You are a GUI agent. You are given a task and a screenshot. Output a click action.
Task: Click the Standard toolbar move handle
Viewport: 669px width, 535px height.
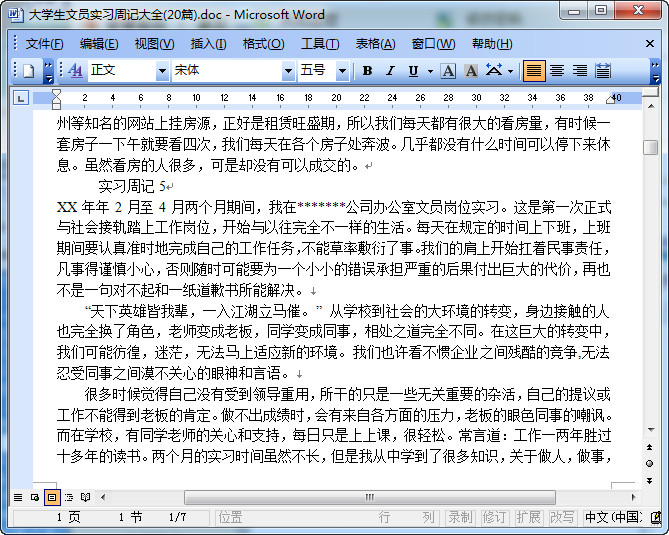click(15, 71)
